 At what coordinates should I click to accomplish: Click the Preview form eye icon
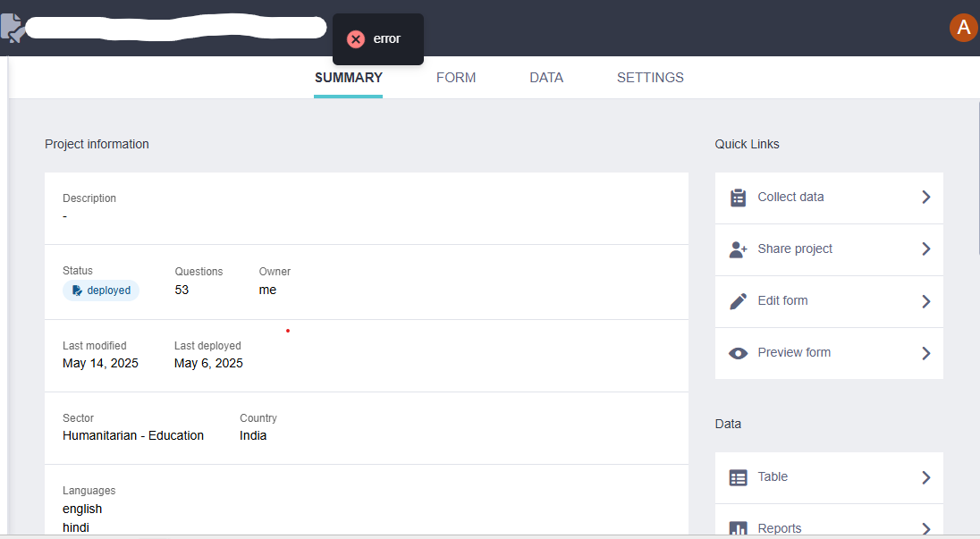tap(738, 353)
